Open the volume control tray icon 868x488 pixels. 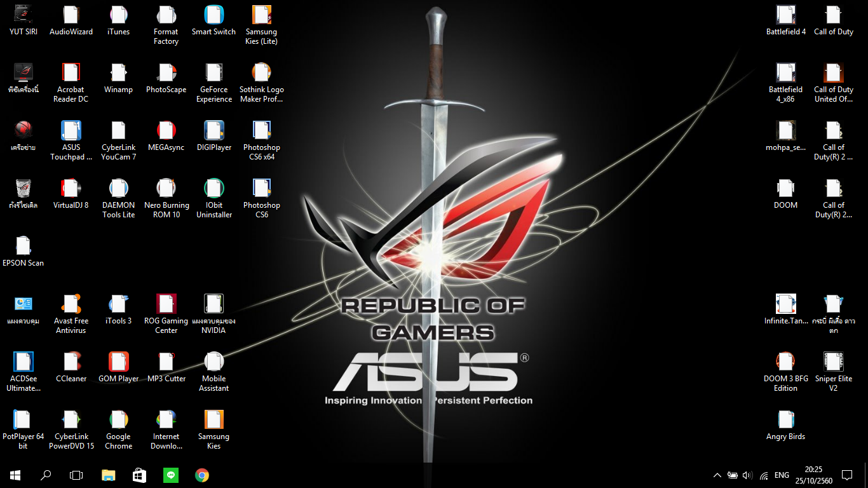pos(748,475)
